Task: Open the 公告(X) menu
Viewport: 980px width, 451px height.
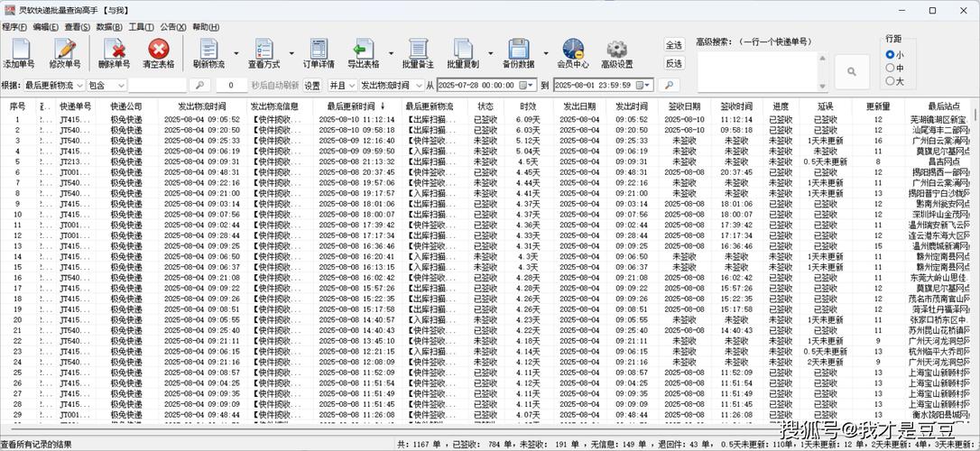Action: (x=173, y=27)
